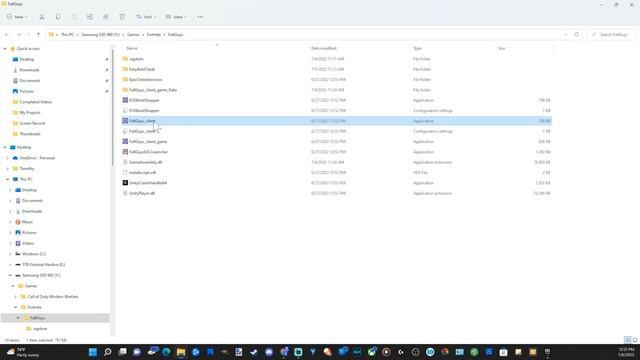
Task: Refresh the folder with the refresh icon
Action: tap(576, 35)
